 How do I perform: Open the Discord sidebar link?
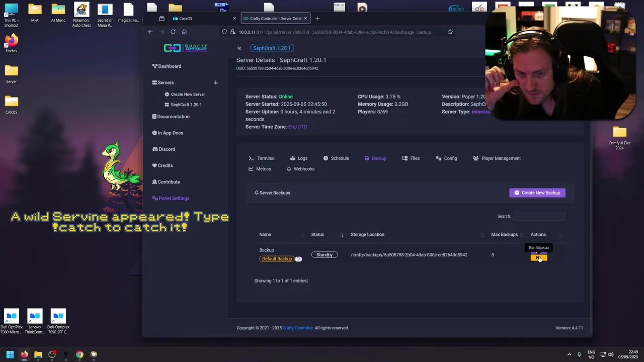[x=164, y=149]
